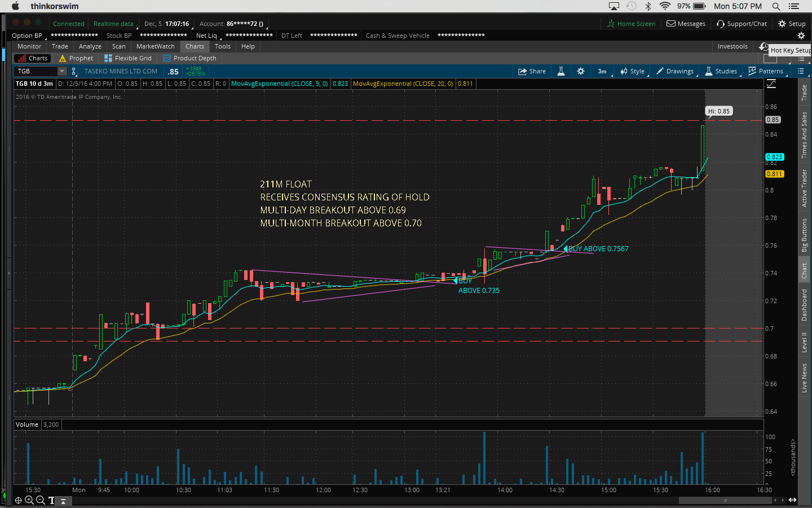Toggle the price axis scale icon
Viewport: 812px width, 508px height.
771,84
